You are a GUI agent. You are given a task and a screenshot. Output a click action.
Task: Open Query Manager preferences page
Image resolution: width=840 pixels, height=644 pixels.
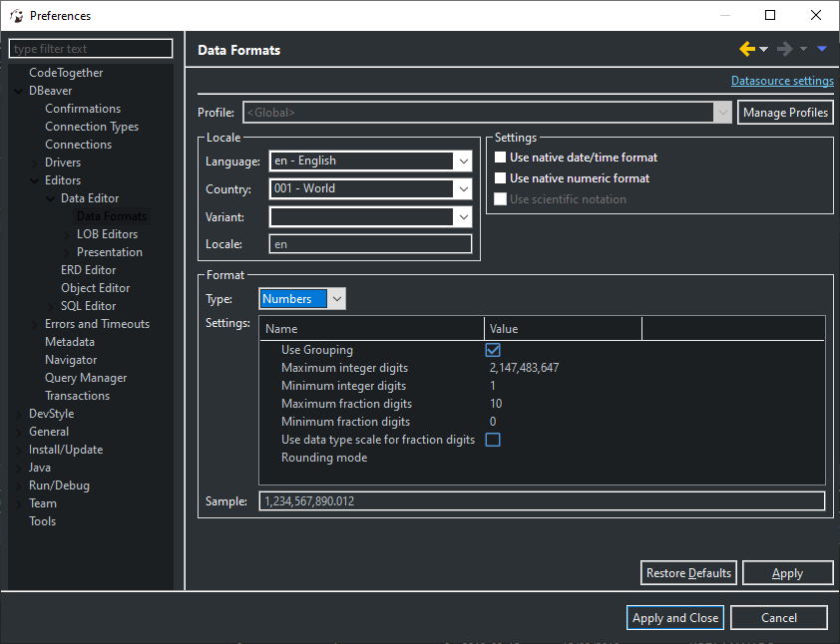click(x=86, y=378)
